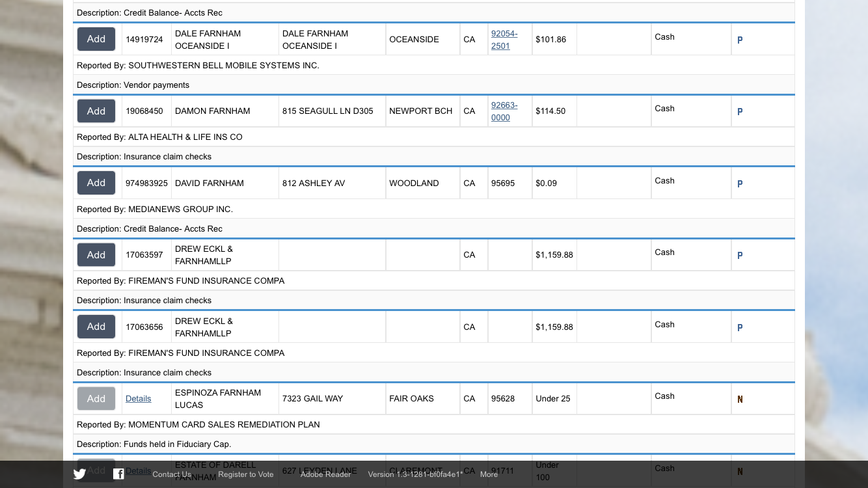The width and height of the screenshot is (868, 488).
Task: Click Reported By Momentum Card Sales row
Action: point(434,425)
